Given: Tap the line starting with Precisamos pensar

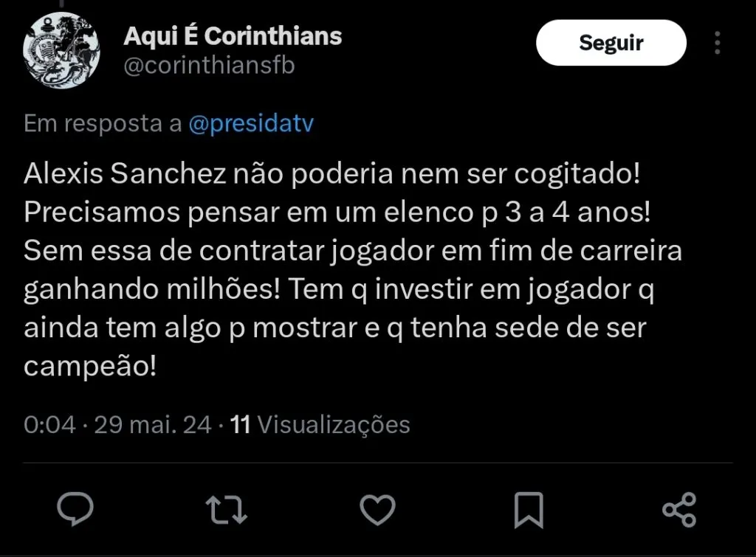Looking at the screenshot, I should click(x=337, y=213).
